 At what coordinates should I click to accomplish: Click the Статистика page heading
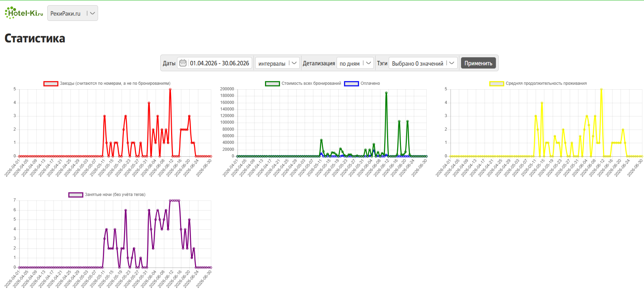(x=35, y=38)
